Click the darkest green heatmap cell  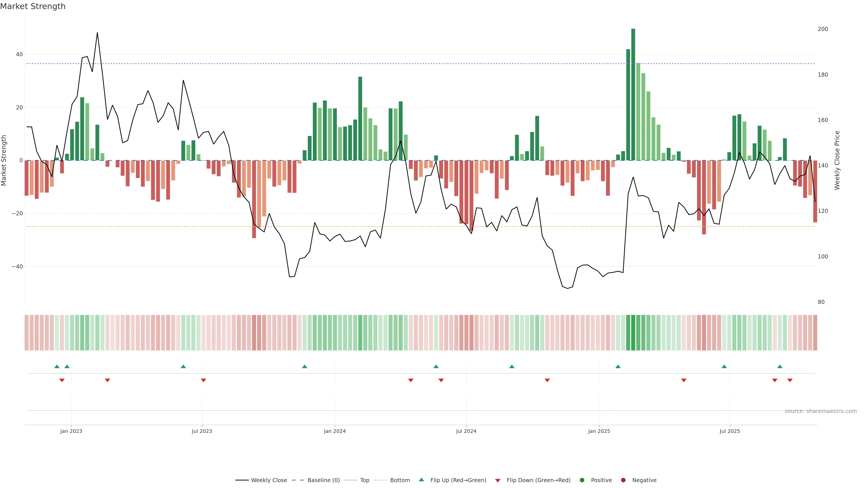coord(633,332)
